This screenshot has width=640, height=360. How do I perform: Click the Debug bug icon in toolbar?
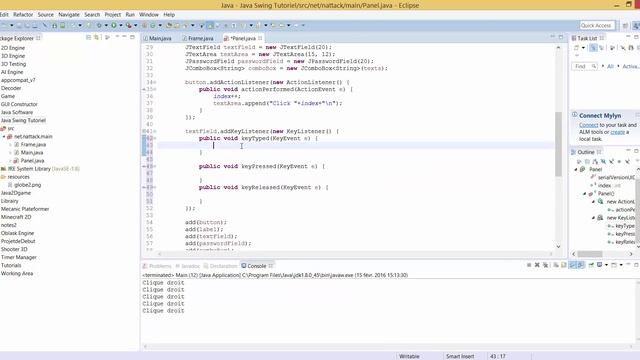(x=99, y=25)
